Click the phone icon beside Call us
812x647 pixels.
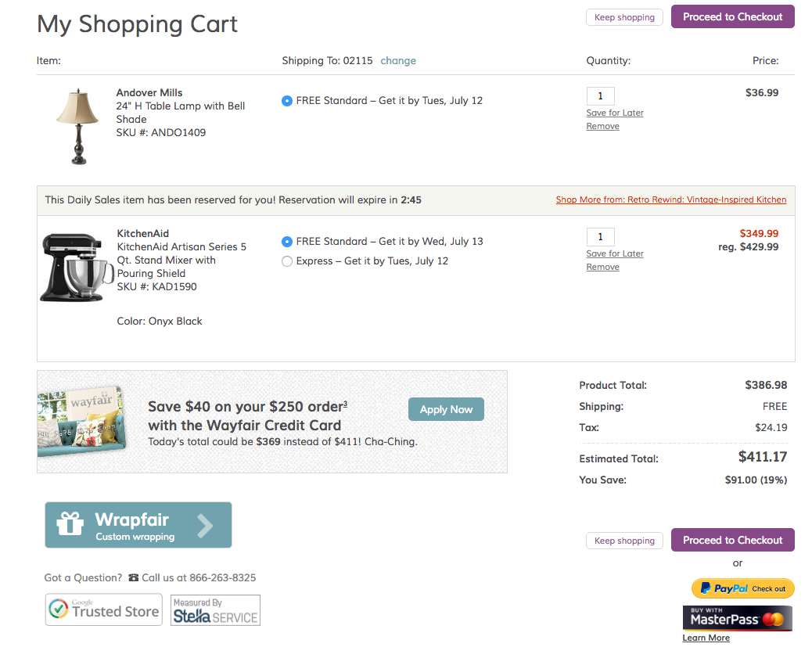pos(133,578)
